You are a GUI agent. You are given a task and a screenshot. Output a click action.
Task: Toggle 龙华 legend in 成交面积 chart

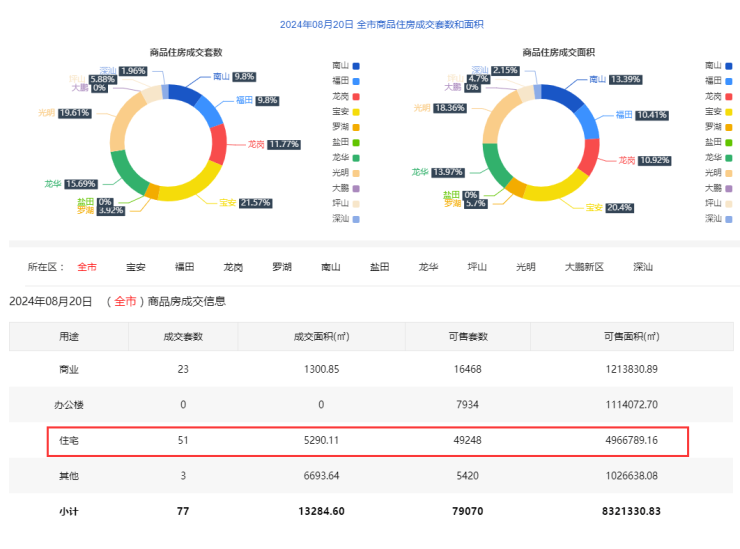(x=718, y=157)
